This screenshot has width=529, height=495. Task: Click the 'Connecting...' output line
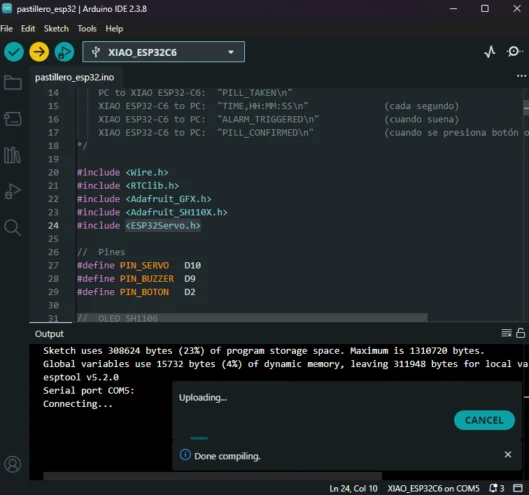tap(78, 404)
